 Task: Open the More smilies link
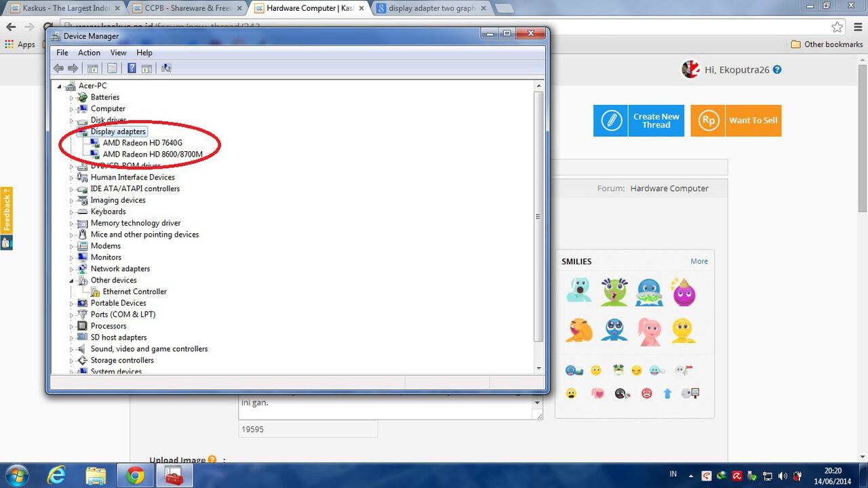[699, 261]
